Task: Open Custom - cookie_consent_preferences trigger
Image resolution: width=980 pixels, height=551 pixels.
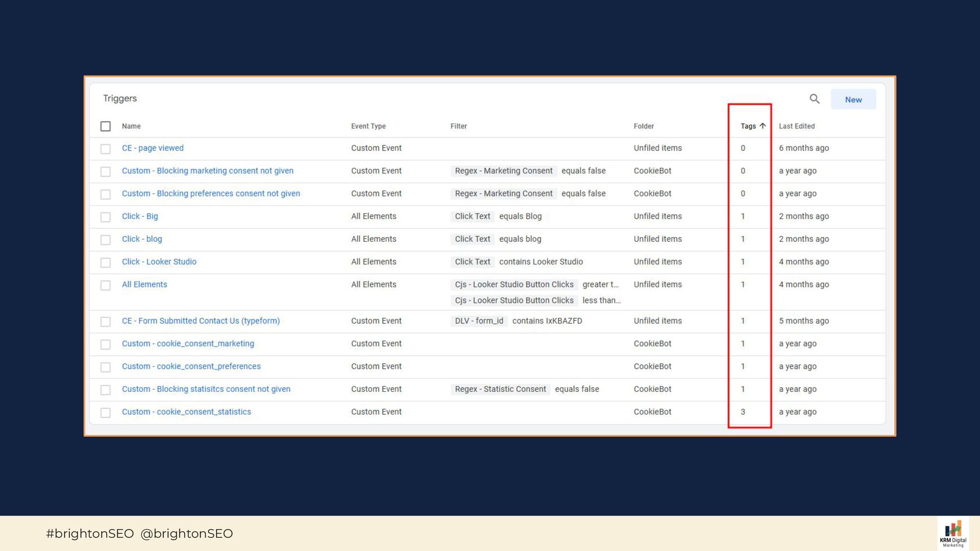Action: (x=191, y=366)
